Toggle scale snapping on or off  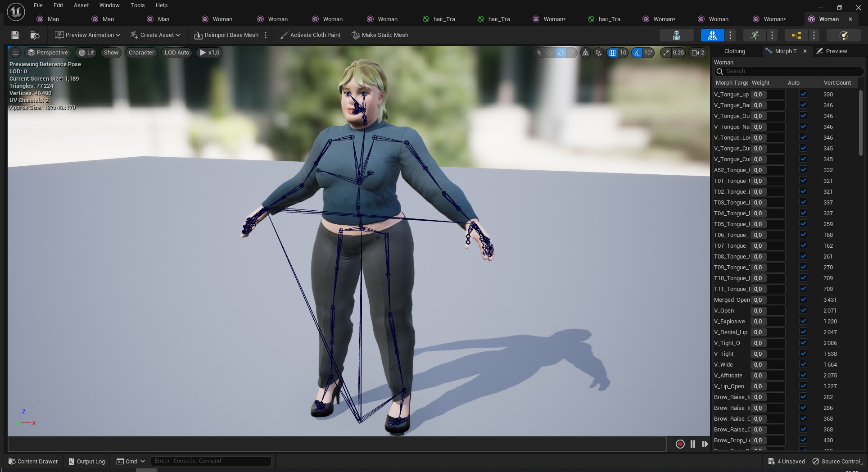(x=666, y=53)
